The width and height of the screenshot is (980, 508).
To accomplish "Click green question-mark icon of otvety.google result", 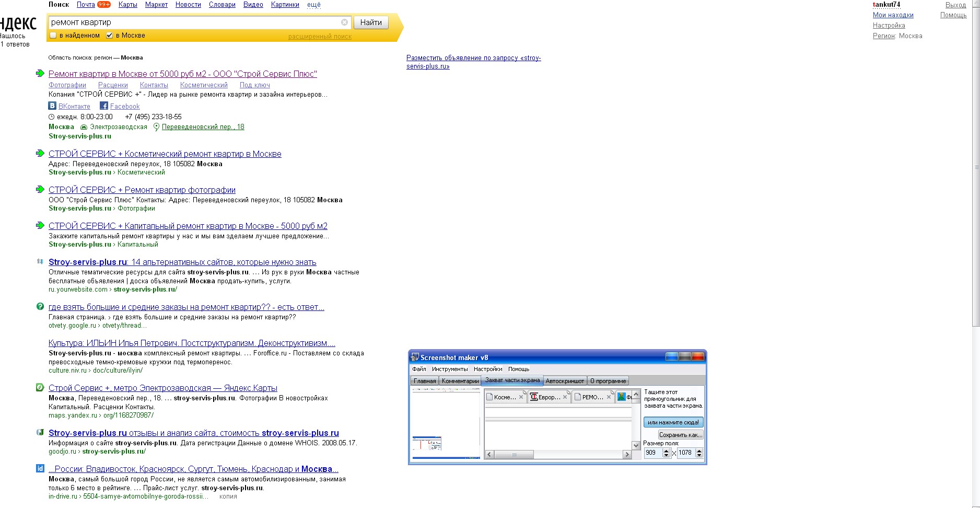I will tap(40, 306).
